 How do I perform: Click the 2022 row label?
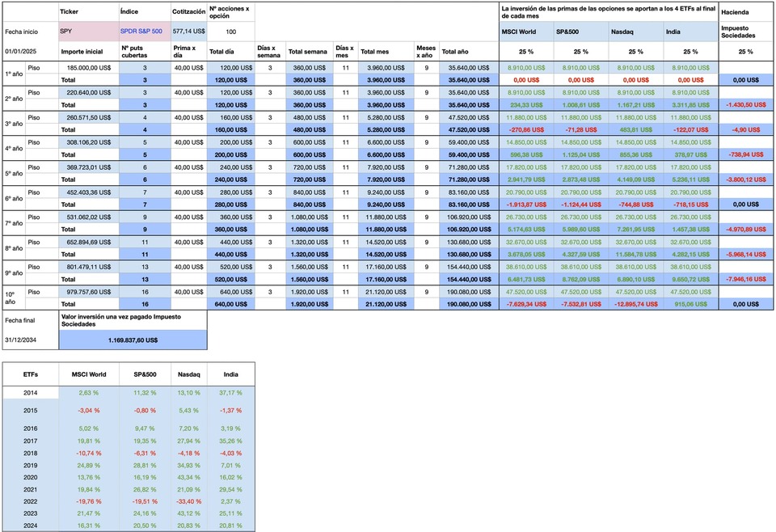coord(30,501)
